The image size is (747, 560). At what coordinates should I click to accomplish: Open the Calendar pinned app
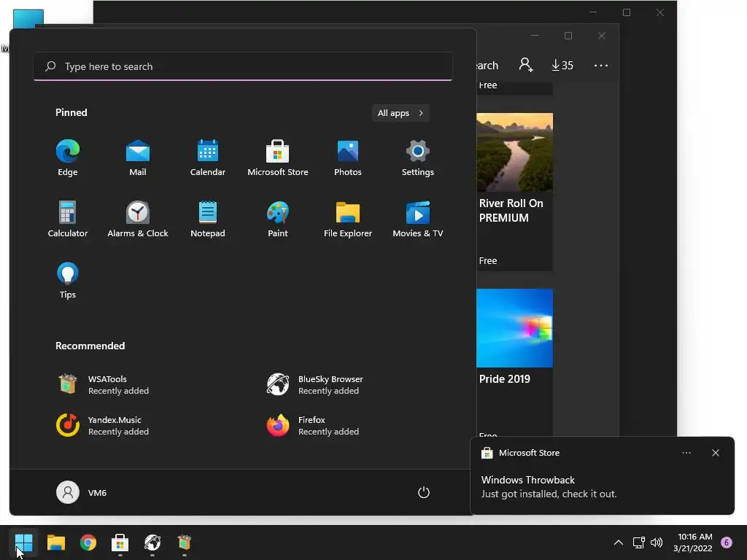(208, 158)
